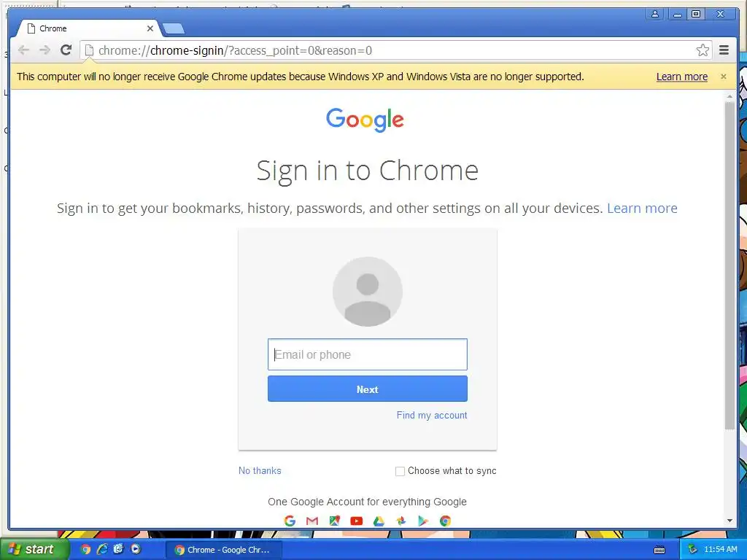Open the Chrome profile user button
This screenshot has height=560, width=747.
(x=655, y=14)
